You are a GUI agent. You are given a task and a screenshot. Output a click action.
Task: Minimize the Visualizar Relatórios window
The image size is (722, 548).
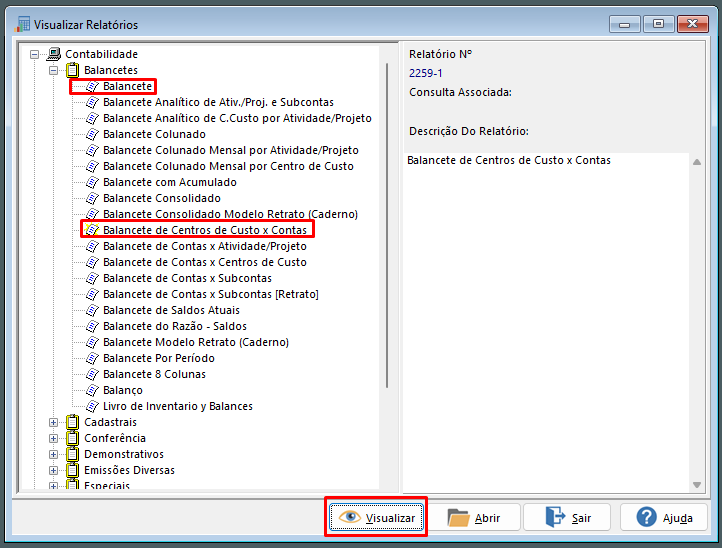tap(625, 24)
